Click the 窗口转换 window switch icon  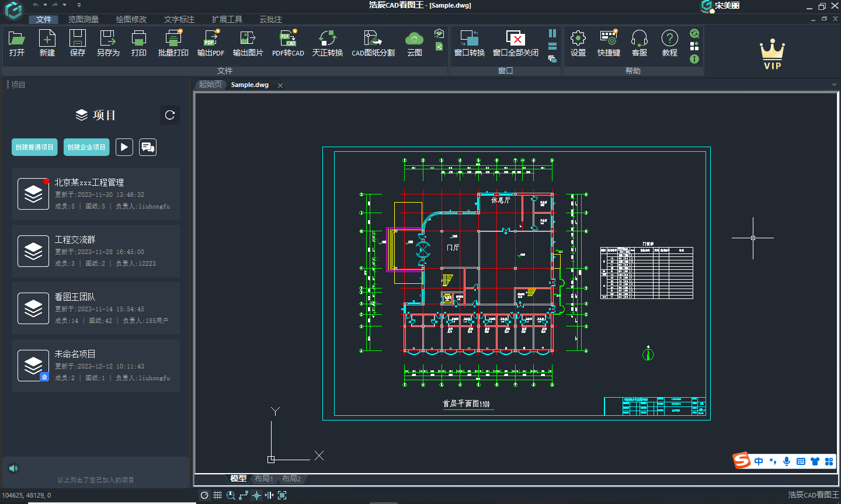tap(470, 43)
